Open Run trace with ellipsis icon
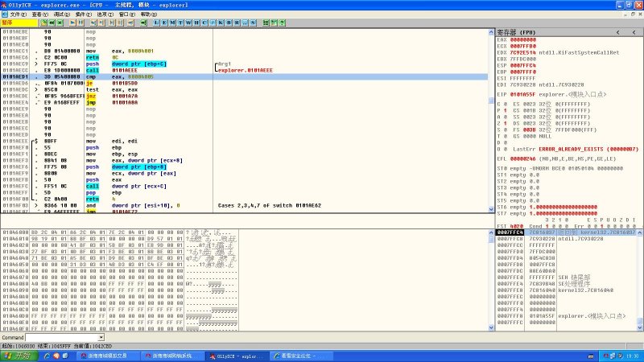 tap(245, 23)
